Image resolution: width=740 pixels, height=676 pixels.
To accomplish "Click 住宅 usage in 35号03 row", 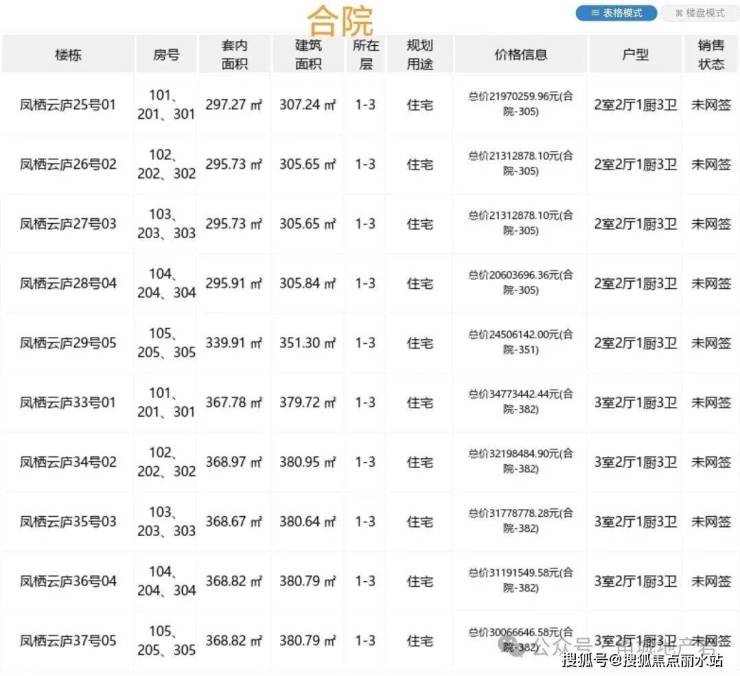I will [420, 521].
